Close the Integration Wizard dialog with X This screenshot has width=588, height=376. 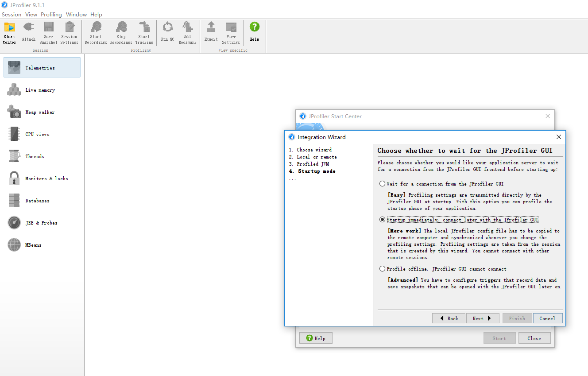(x=558, y=137)
